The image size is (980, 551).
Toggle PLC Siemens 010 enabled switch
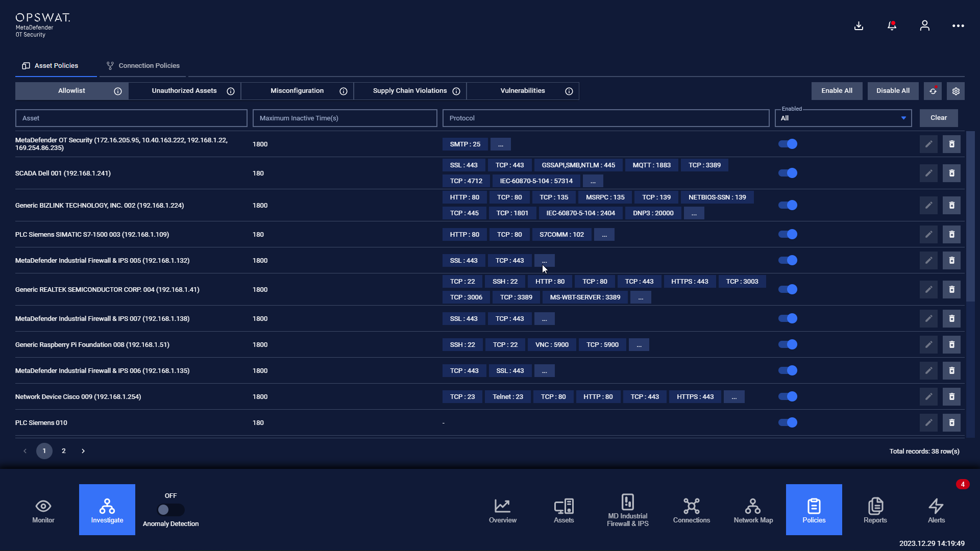788,422
